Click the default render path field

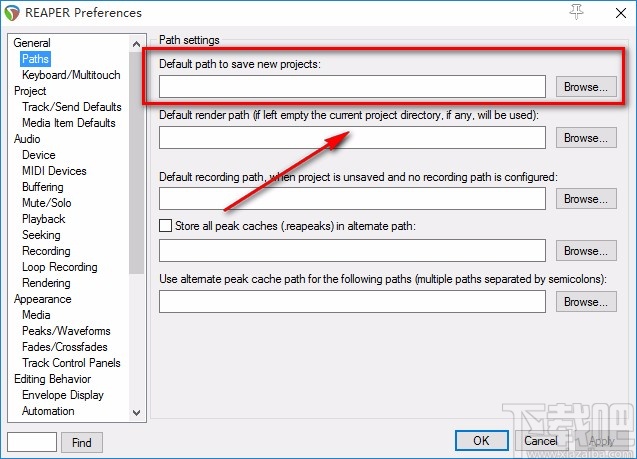coord(352,138)
